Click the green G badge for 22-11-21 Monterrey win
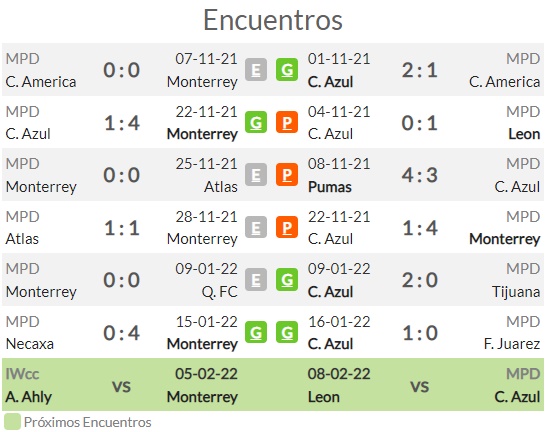 [256, 122]
